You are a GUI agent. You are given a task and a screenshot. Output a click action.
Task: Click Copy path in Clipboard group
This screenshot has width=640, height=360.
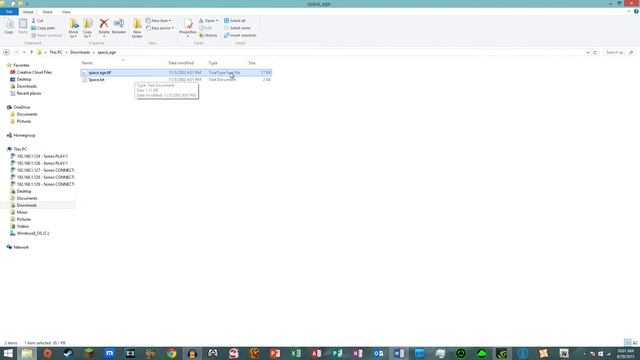click(x=43, y=28)
